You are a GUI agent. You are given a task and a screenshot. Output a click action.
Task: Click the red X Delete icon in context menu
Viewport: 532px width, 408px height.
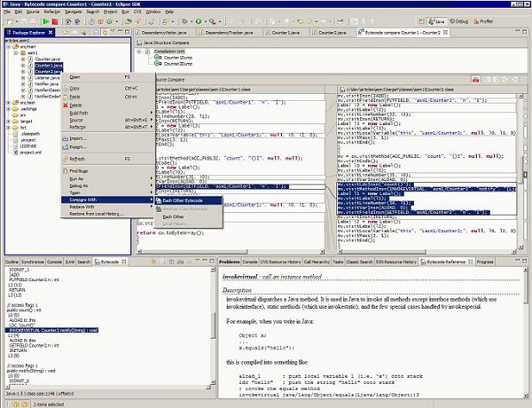pyautogui.click(x=66, y=105)
